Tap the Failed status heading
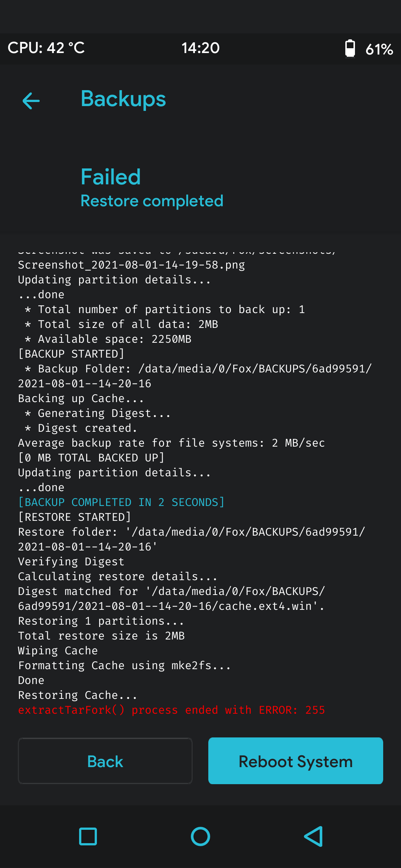The height and width of the screenshot is (868, 401). [111, 177]
